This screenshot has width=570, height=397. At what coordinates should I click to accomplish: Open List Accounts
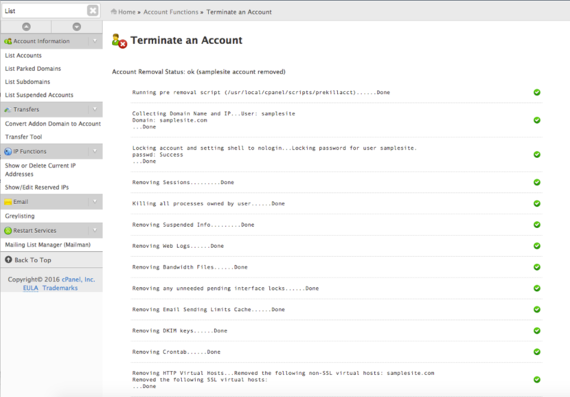point(23,55)
